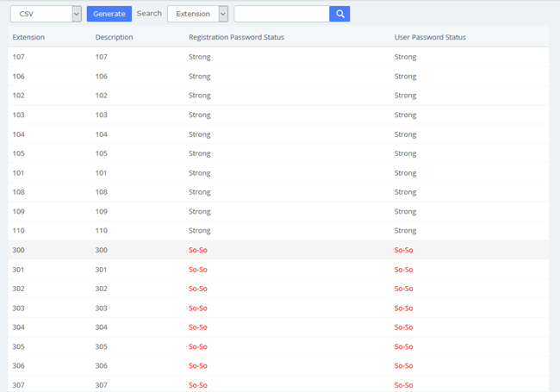Viewport: 560px width, 392px height.
Task: Select extension 304 in the table
Action: 19,327
